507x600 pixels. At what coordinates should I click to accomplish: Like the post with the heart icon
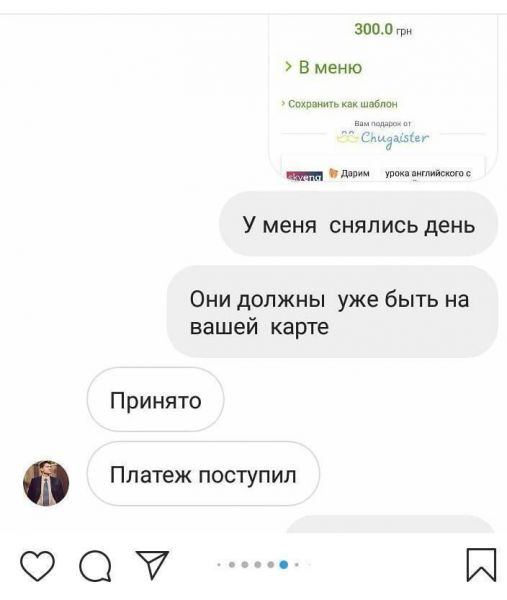(x=37, y=565)
